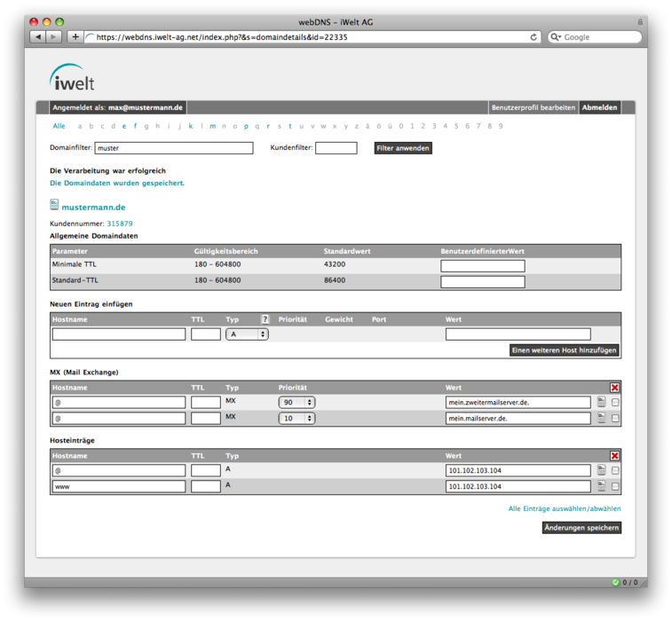Filter domains by letter e
672x621 pixels.
click(124, 126)
